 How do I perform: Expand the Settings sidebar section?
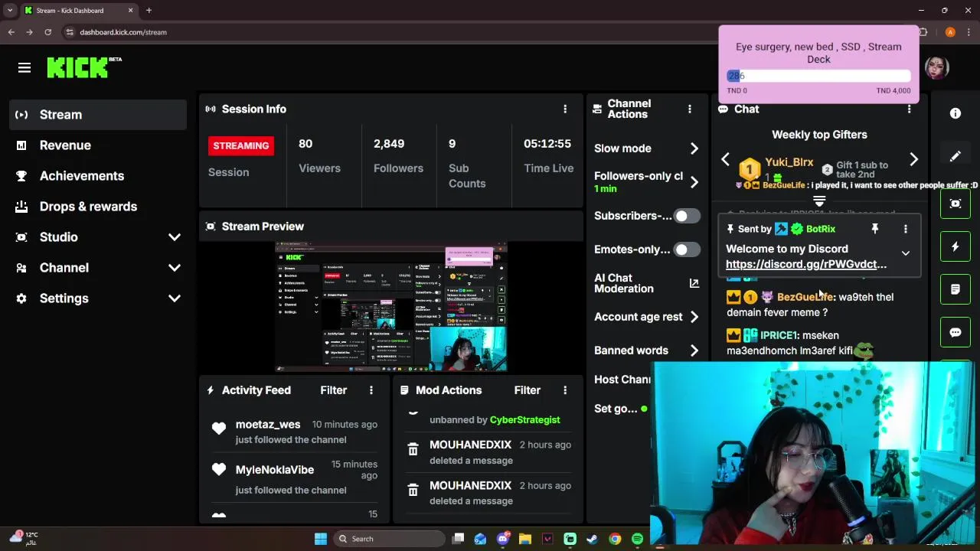pos(175,298)
